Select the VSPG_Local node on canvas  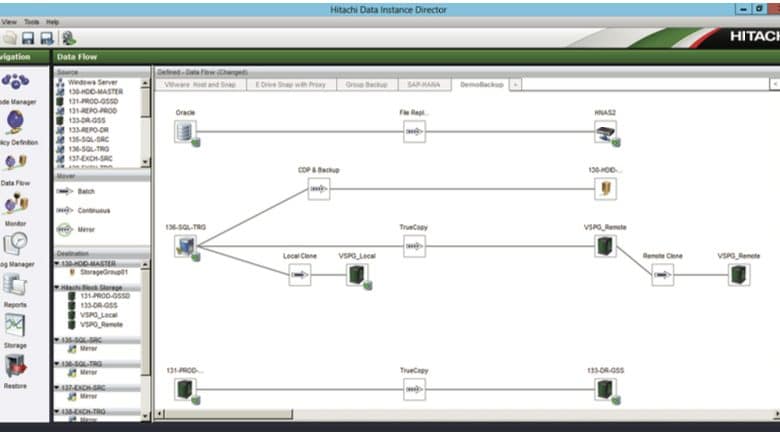[357, 275]
